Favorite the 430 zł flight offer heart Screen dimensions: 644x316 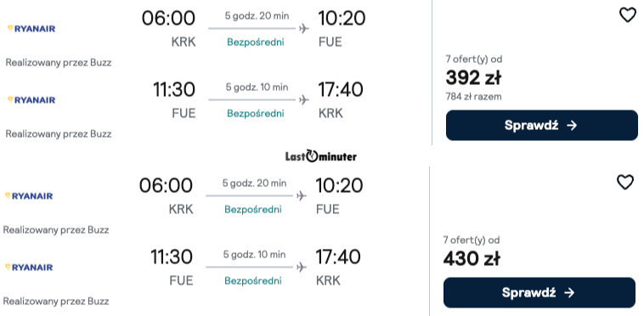[x=625, y=183]
